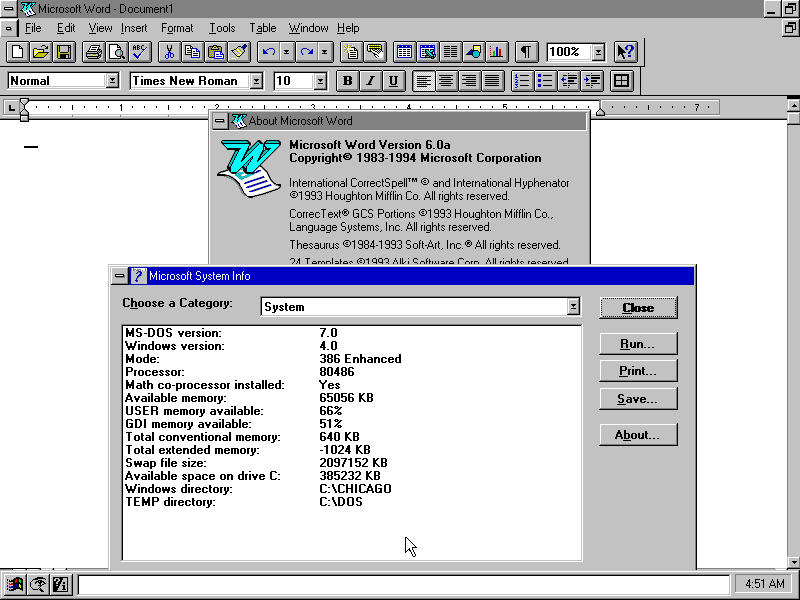Expand the Choose a Category dropdown

[573, 307]
